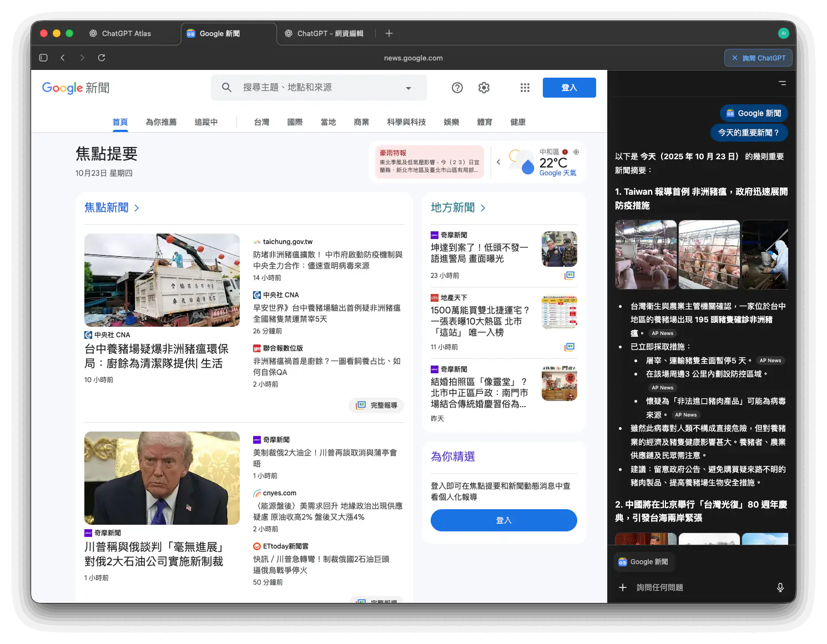Open Google News settings gear
The image size is (827, 644).
[x=484, y=88]
